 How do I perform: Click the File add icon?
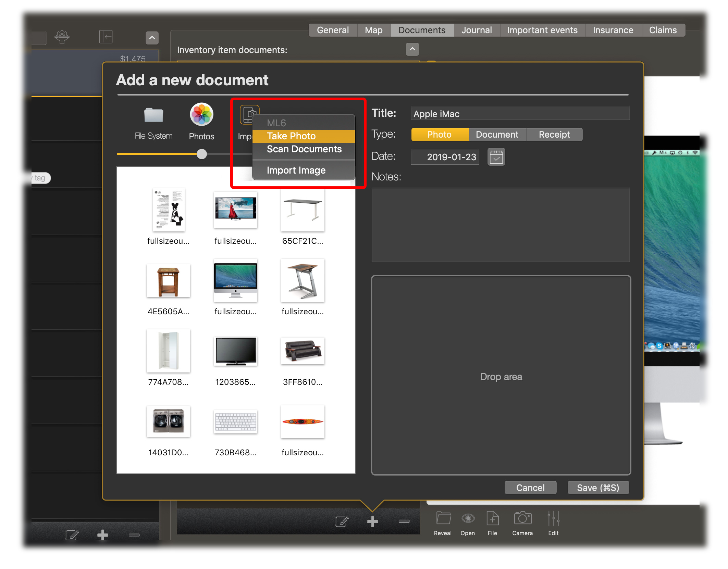pos(493,518)
